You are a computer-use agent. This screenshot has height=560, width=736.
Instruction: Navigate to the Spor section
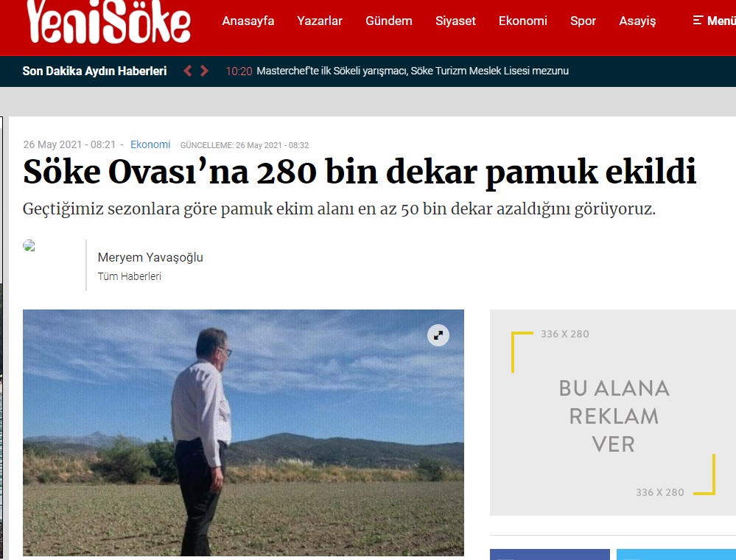click(583, 21)
